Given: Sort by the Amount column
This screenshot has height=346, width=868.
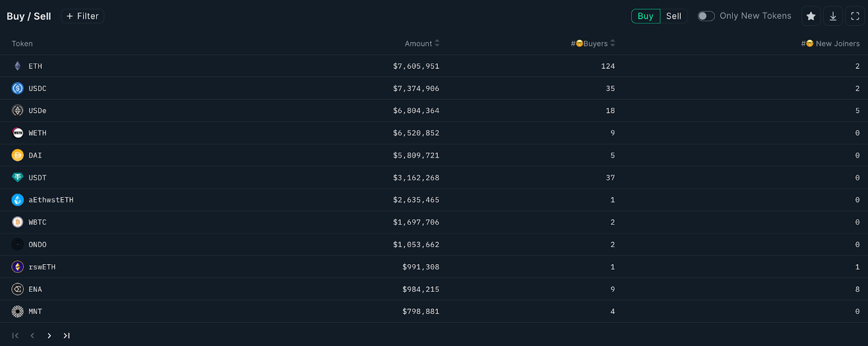Looking at the screenshot, I should 438,43.
